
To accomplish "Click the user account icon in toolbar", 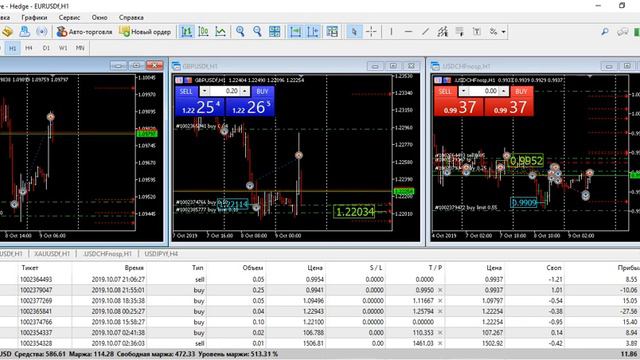I will point(24,32).
